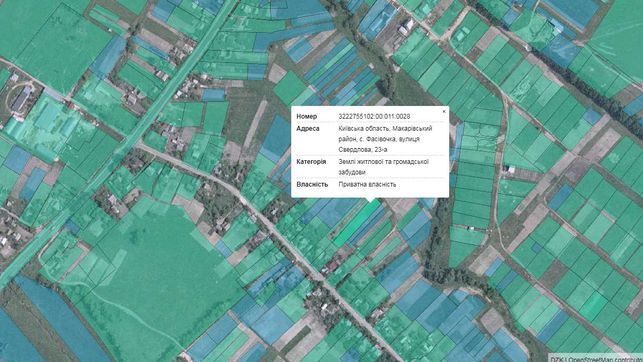Select the highlighted bright green parcel under popup

357,223
